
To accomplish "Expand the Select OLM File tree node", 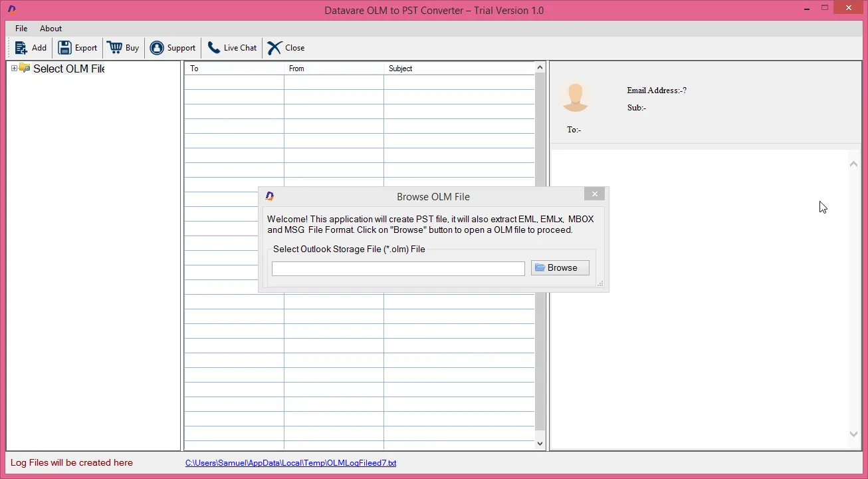I will click(14, 69).
